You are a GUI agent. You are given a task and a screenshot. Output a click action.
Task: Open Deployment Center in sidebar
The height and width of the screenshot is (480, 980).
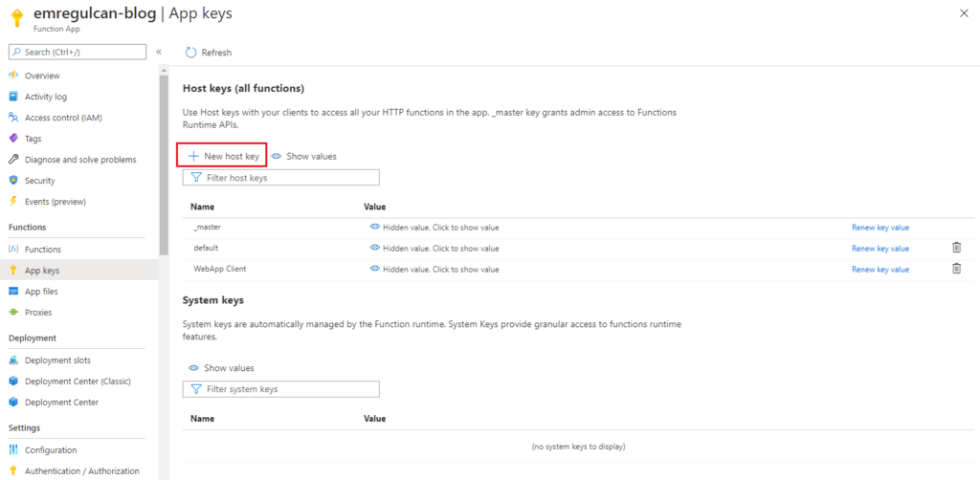(x=61, y=402)
